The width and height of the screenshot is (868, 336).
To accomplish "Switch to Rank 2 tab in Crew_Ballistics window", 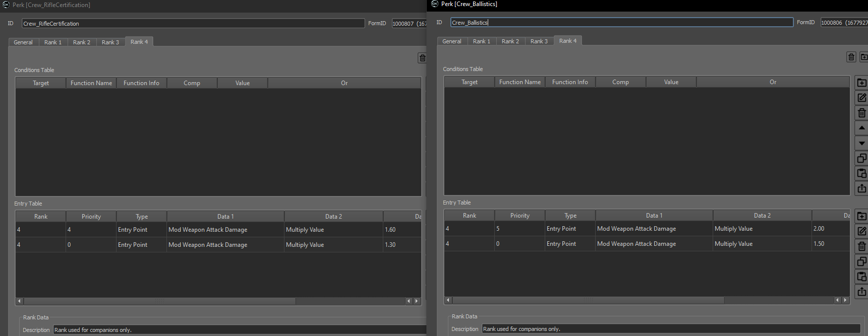I will [510, 41].
